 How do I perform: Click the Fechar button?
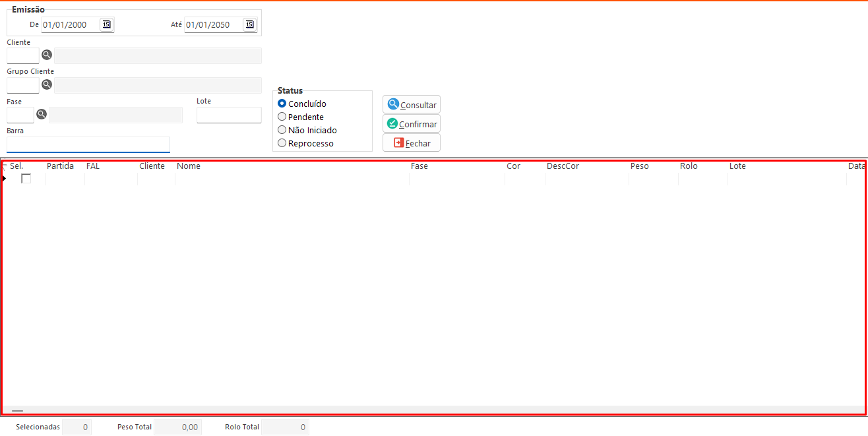coord(412,143)
